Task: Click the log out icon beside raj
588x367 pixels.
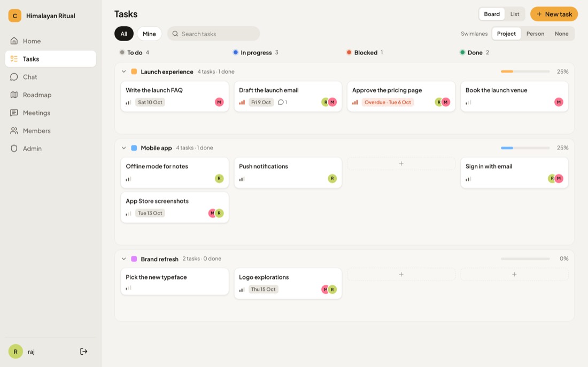Action: click(x=83, y=352)
